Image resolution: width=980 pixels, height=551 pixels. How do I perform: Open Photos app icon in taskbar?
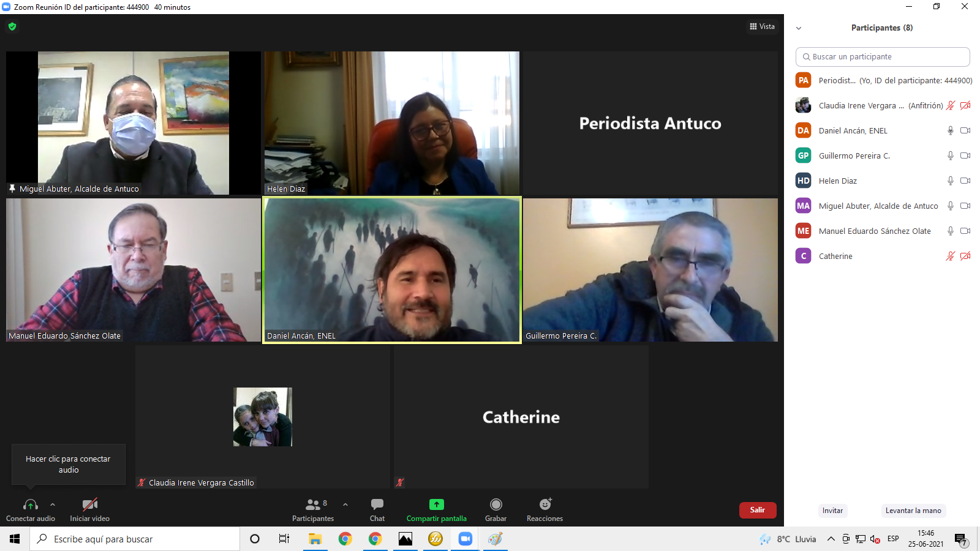[x=405, y=539]
